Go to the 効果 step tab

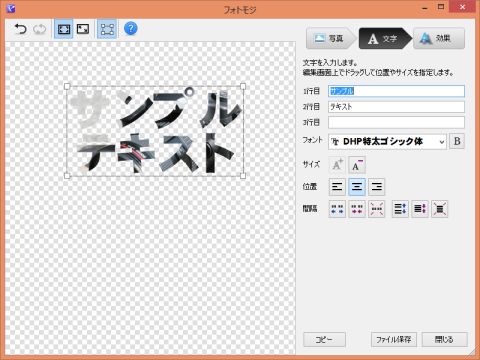coord(439,38)
